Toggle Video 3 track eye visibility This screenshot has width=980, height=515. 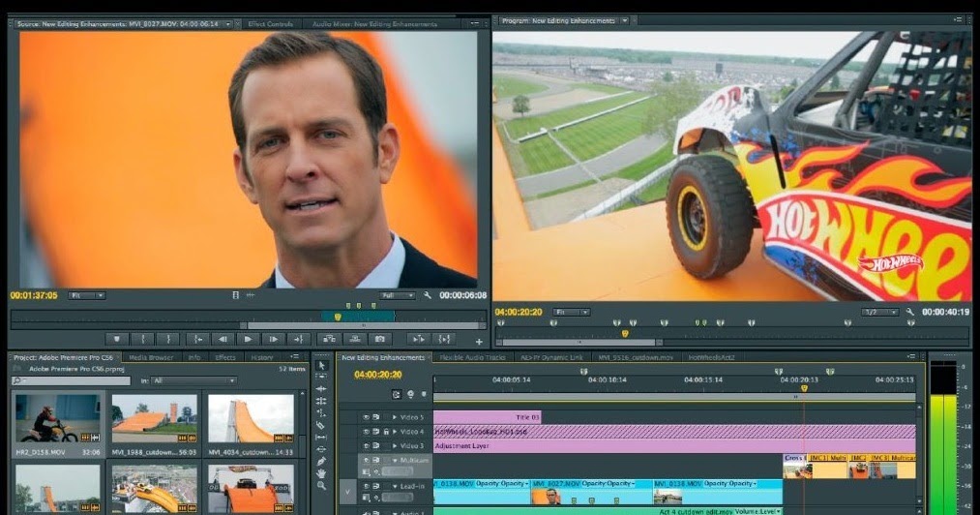367,445
